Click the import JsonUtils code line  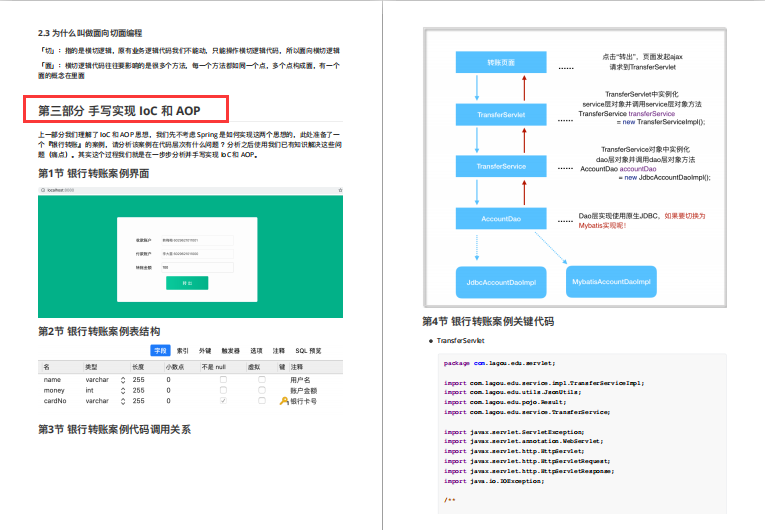coord(512,392)
